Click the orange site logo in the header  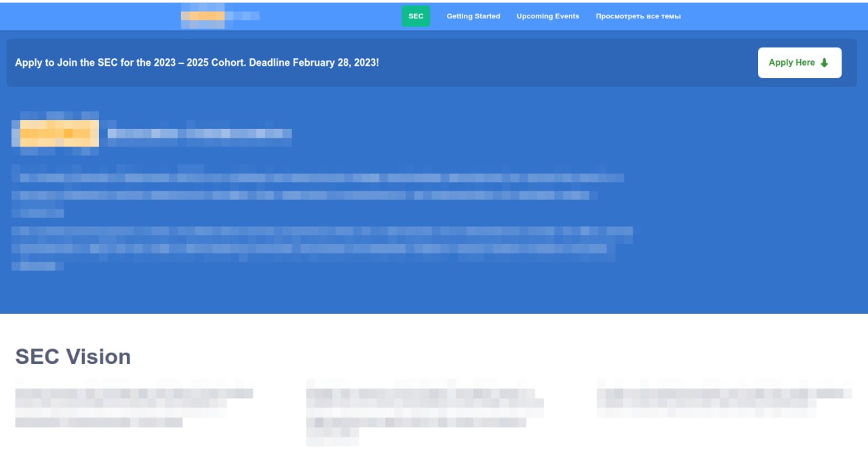tap(203, 16)
